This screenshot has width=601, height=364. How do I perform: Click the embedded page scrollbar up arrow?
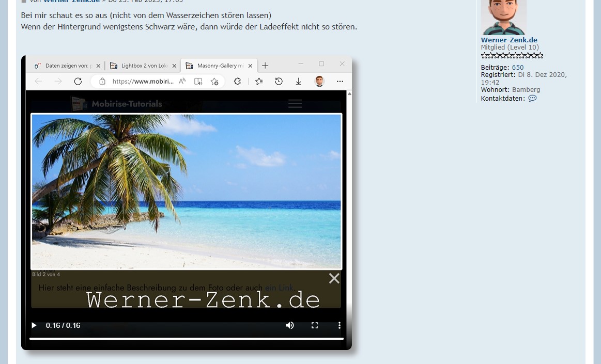[349, 94]
